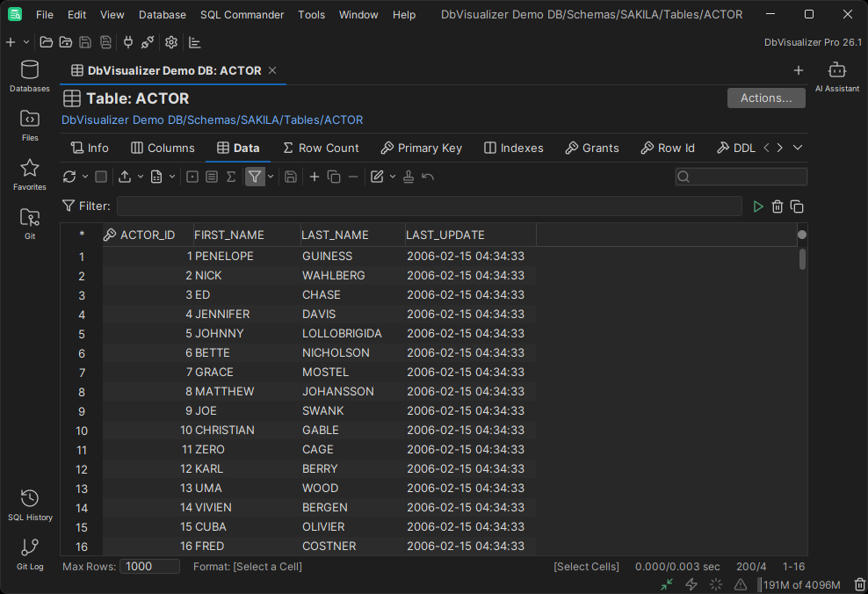Viewport: 868px width, 594px height.
Task: Click the copy filter icon beside trash
Action: pyautogui.click(x=797, y=206)
